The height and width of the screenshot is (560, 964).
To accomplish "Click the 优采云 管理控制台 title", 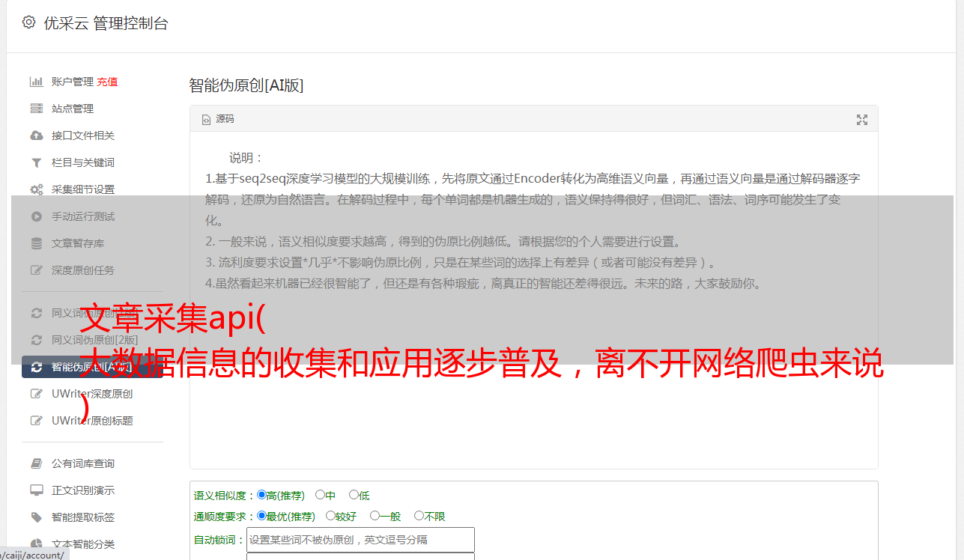I will [106, 23].
